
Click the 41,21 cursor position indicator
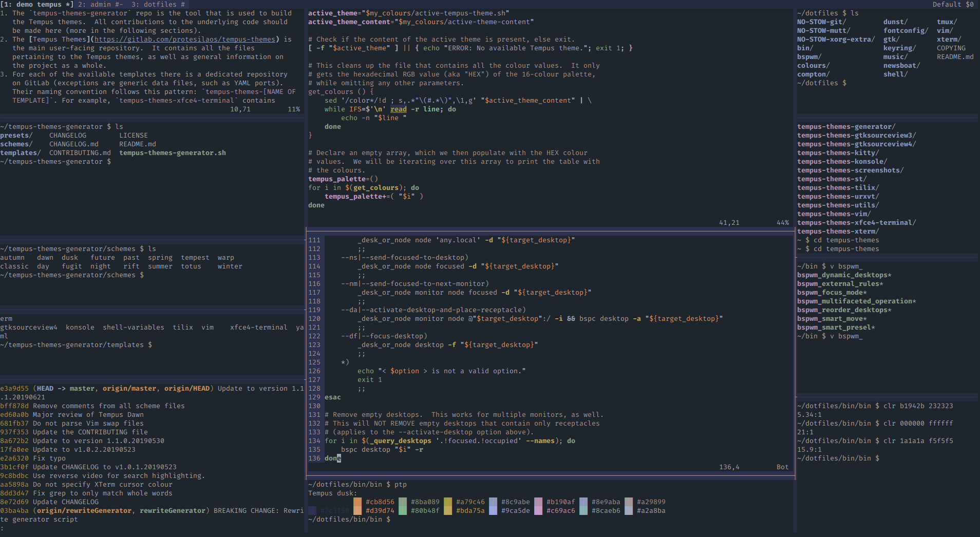pyautogui.click(x=729, y=222)
